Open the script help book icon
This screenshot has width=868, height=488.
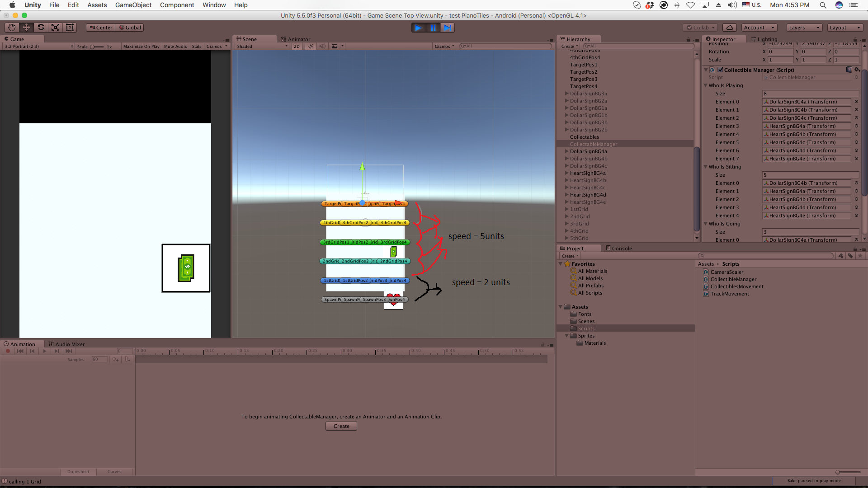point(849,70)
